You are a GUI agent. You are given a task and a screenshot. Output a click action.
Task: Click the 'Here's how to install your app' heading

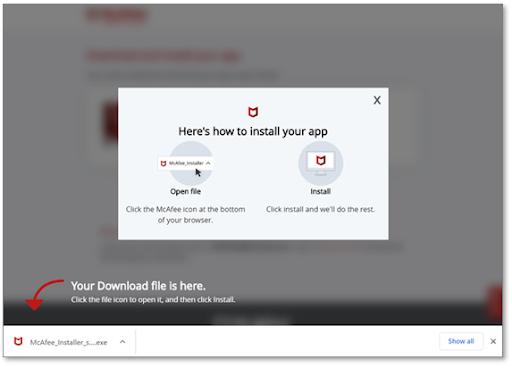(x=253, y=132)
